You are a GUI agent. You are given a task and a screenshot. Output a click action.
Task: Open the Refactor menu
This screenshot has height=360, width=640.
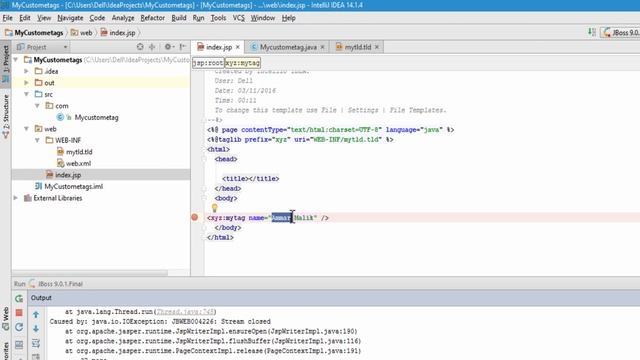pyautogui.click(x=152, y=18)
